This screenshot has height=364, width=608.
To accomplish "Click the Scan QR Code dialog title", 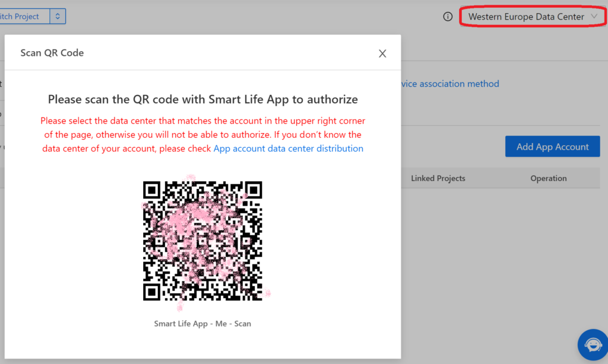I will click(x=52, y=53).
